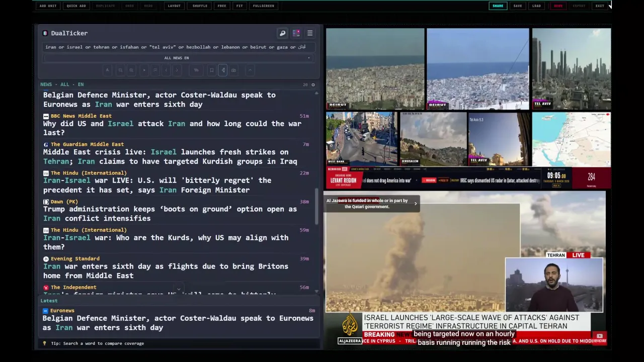Click the EXIT button

[600, 6]
